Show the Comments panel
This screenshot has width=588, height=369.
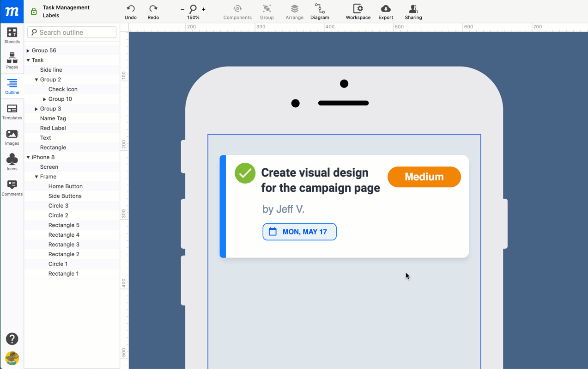12,188
